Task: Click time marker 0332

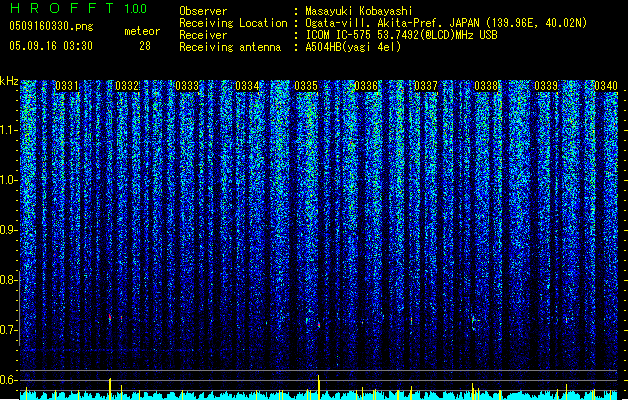Action: [x=127, y=86]
